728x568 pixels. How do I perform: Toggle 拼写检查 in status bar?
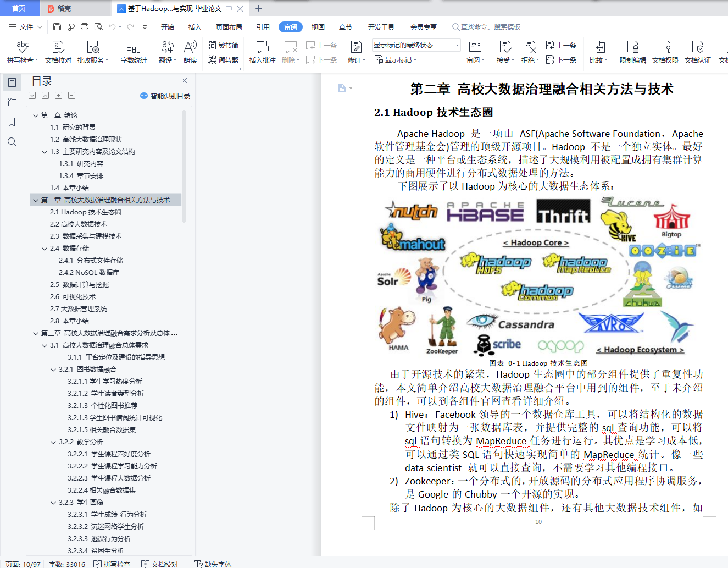click(x=112, y=564)
